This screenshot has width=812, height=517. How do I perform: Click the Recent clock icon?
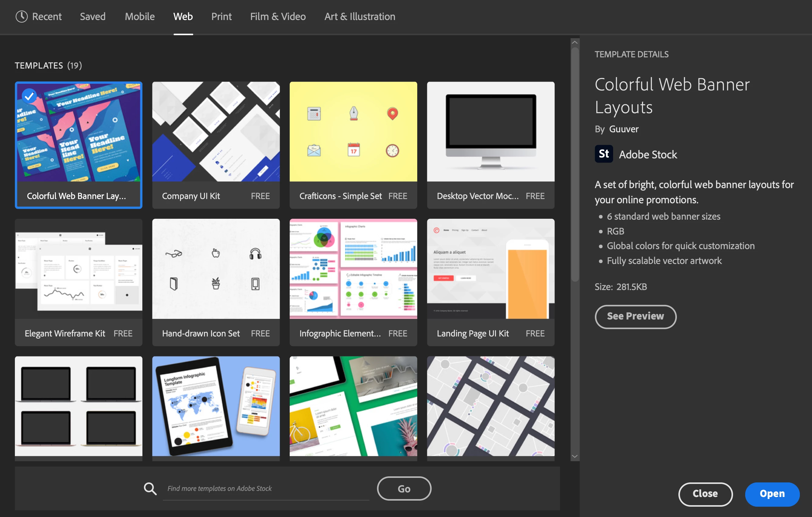21,16
